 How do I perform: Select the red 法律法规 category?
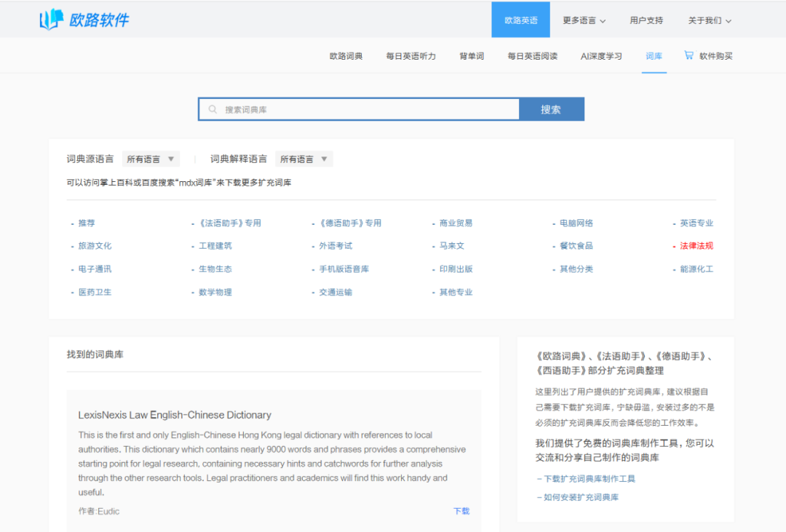[x=696, y=246]
